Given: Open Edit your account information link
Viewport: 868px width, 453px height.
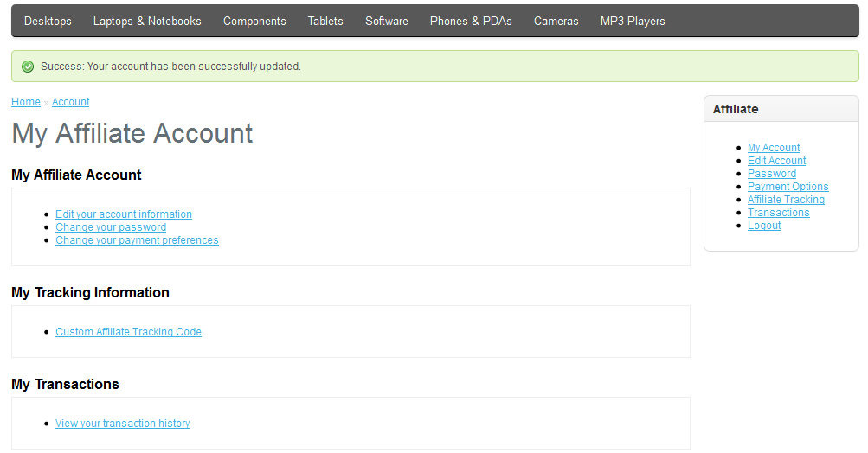Looking at the screenshot, I should tap(124, 214).
